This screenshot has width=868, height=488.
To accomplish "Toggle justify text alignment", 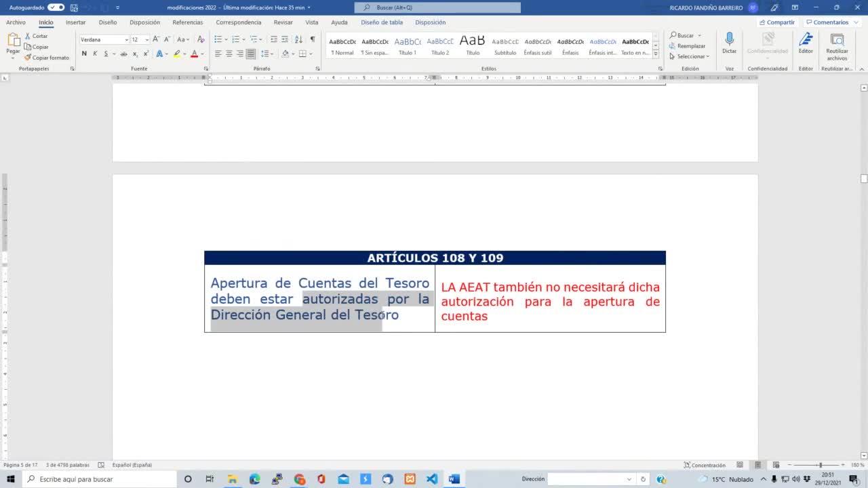I will 251,54.
